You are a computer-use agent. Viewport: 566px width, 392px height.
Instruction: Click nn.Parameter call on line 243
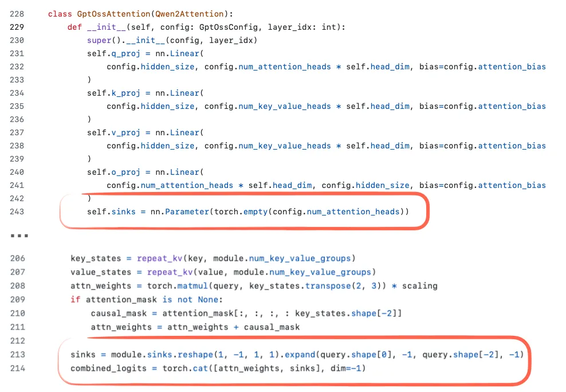coord(180,211)
